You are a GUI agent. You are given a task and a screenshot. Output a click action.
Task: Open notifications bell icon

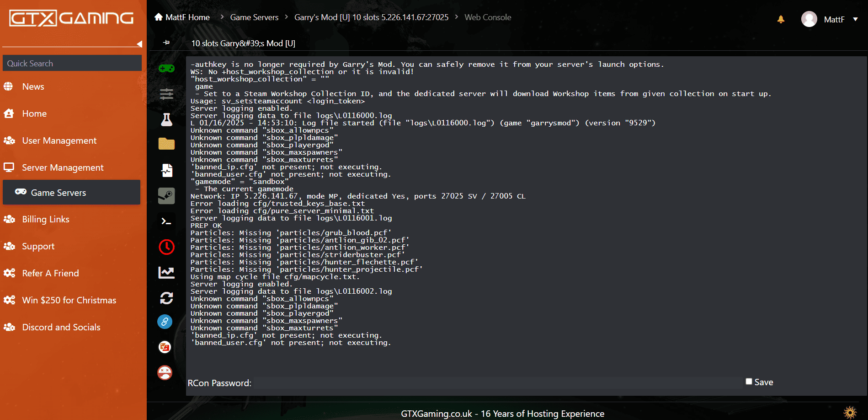(x=781, y=19)
